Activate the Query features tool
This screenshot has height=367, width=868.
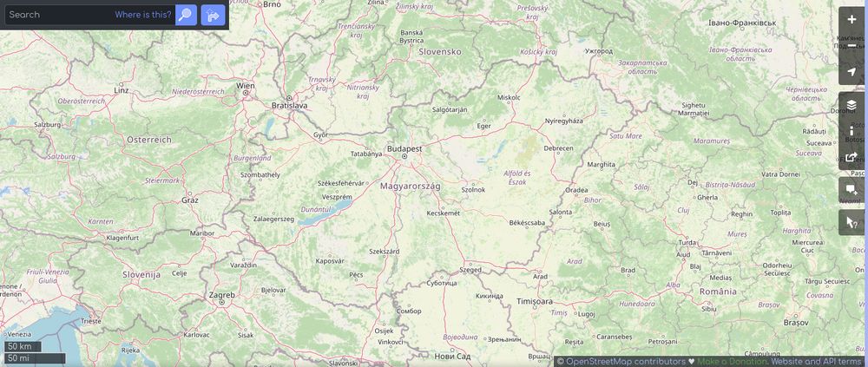click(852, 222)
